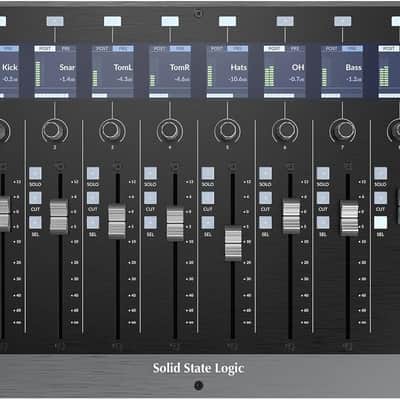400x400 pixels.
Task: Select PRE tab on the Snar display
Action: (x=66, y=49)
